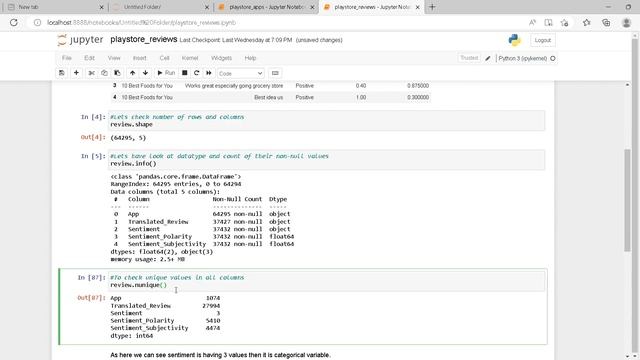This screenshot has width=640, height=360.
Task: Move selected cell down
Action: [145, 73]
